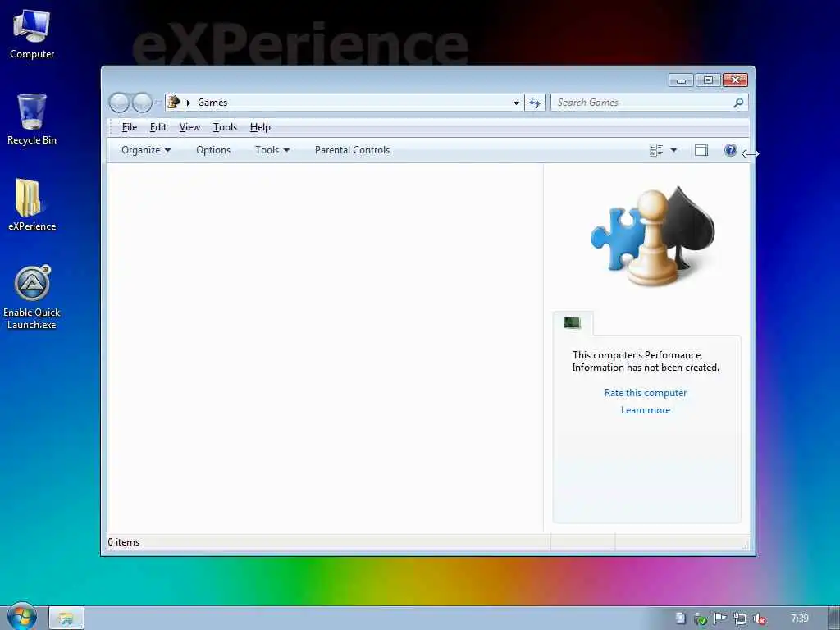The width and height of the screenshot is (840, 630).
Task: Click the 0 items status text
Action: tap(124, 542)
